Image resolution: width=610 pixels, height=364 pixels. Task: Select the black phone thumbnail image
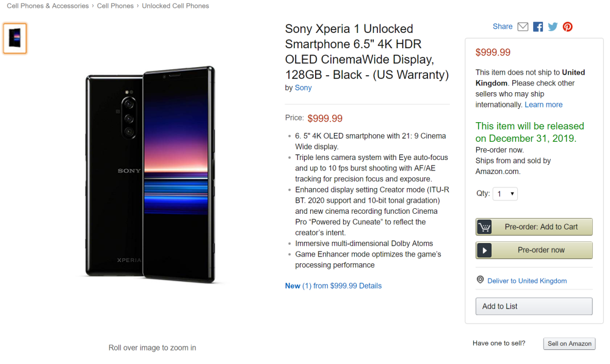(x=15, y=38)
